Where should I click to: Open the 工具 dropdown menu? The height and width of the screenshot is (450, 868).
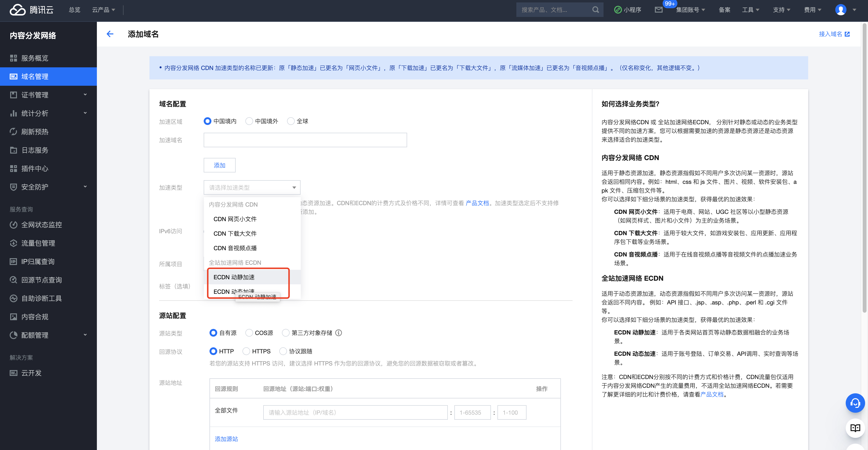750,10
